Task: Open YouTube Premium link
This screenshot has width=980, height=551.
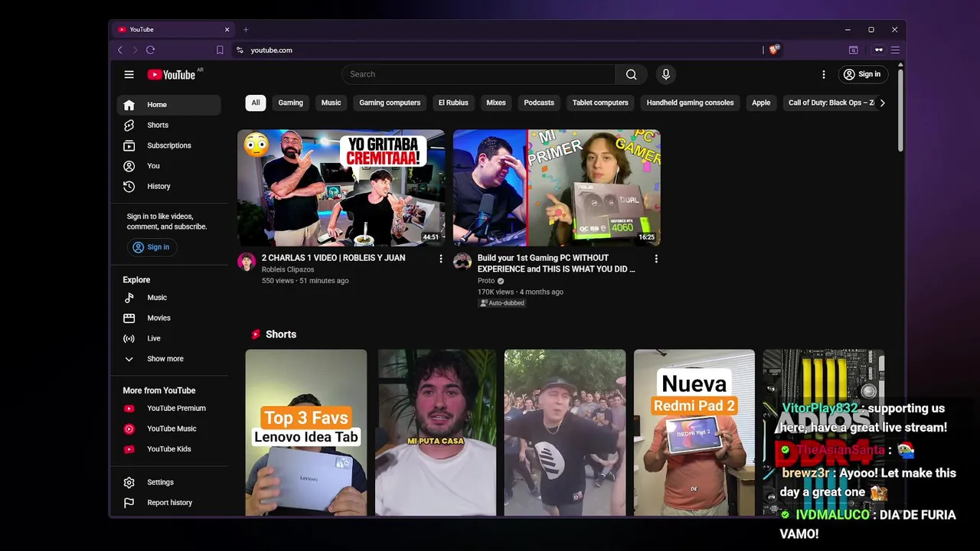Action: point(169,409)
